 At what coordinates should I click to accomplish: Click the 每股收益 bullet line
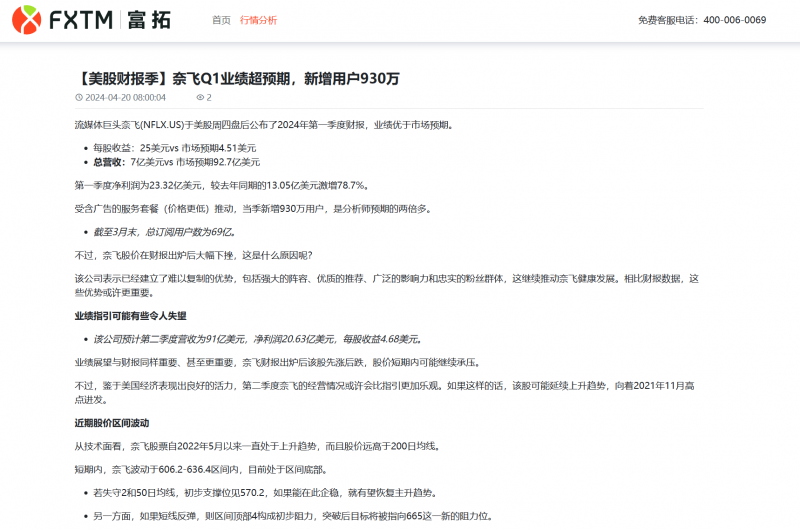coord(174,148)
